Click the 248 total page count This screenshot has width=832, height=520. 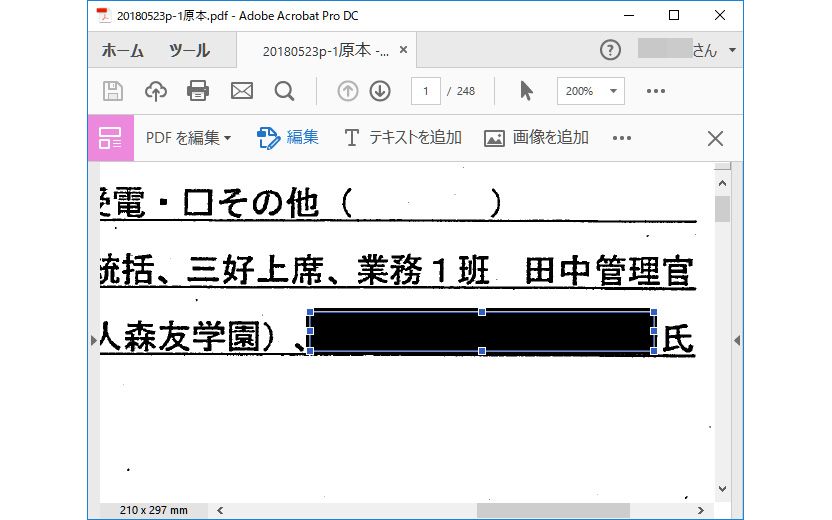465,91
